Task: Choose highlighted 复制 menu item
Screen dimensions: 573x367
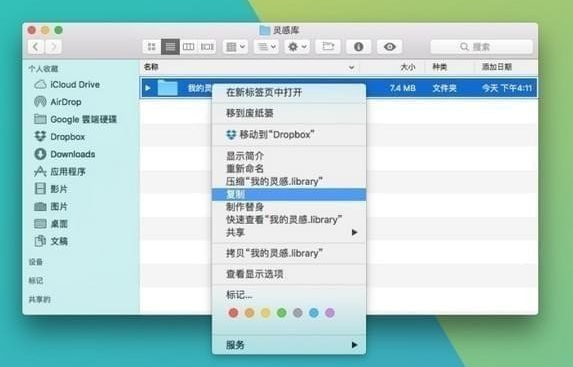Action: 289,194
